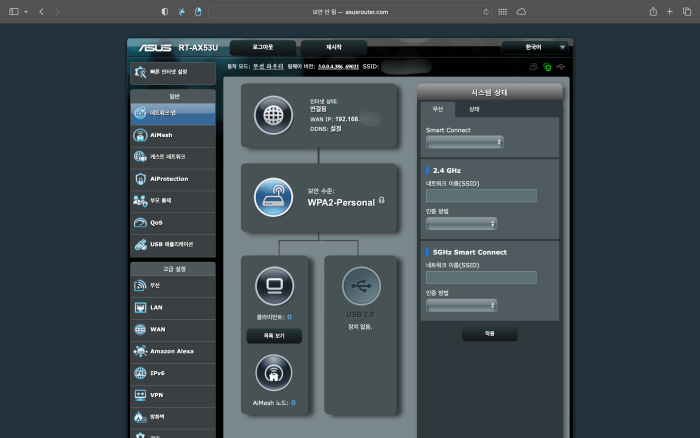
Task: Click the Internet status globe icon
Action: tap(273, 115)
